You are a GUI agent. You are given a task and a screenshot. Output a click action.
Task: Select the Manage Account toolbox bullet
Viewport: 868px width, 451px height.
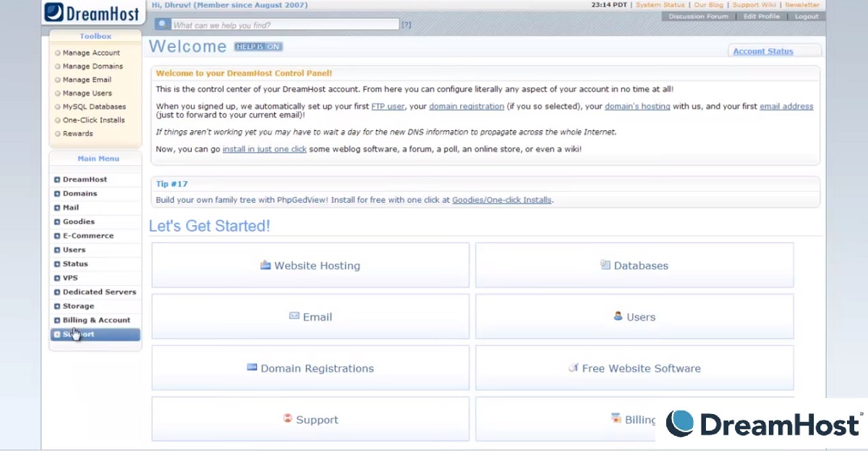(x=58, y=53)
